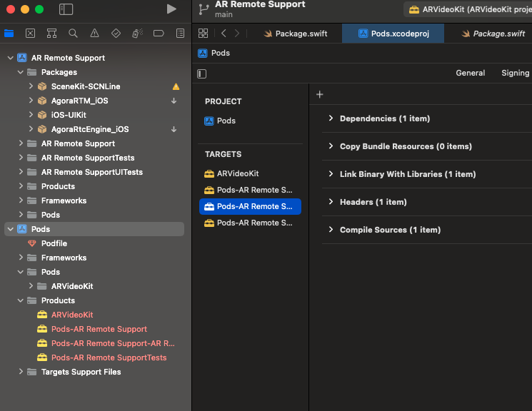The height and width of the screenshot is (411, 532).
Task: Select the AR Remote SupportTests folder
Action: [x=94, y=158]
